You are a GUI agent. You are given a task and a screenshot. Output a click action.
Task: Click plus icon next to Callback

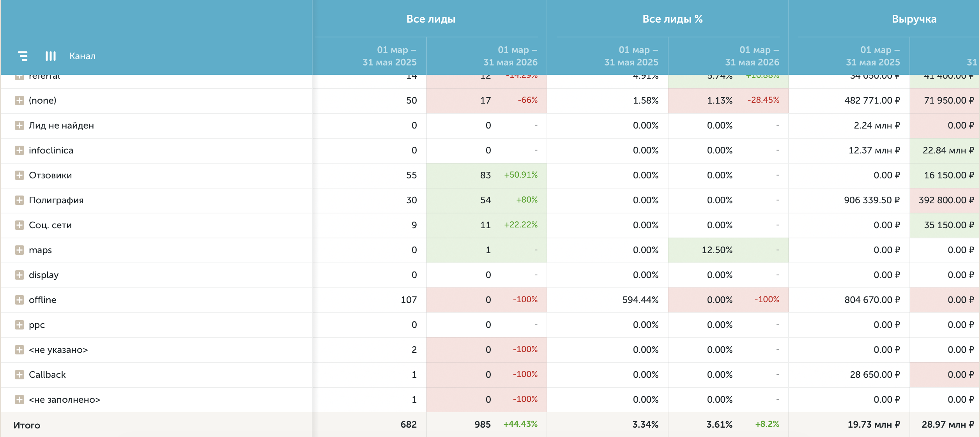coord(19,375)
